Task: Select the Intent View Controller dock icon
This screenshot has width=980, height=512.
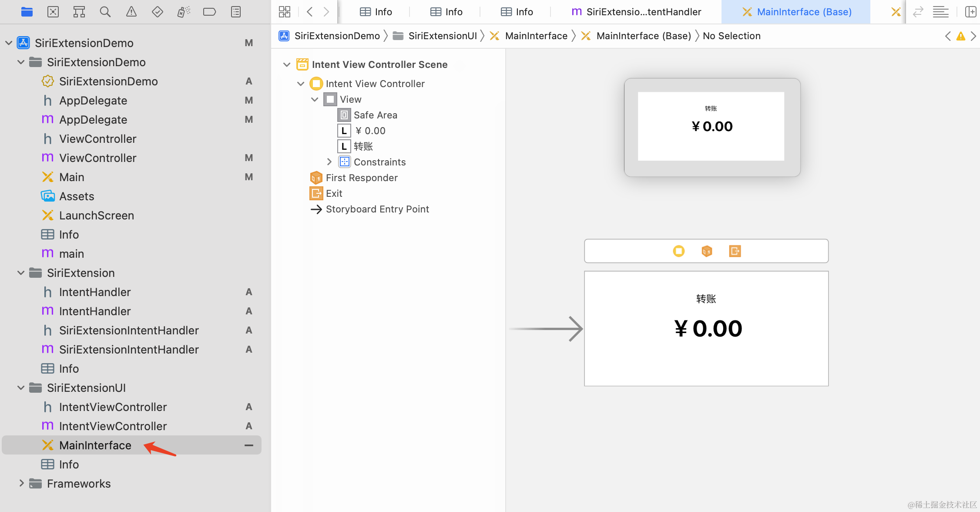Action: coord(678,251)
